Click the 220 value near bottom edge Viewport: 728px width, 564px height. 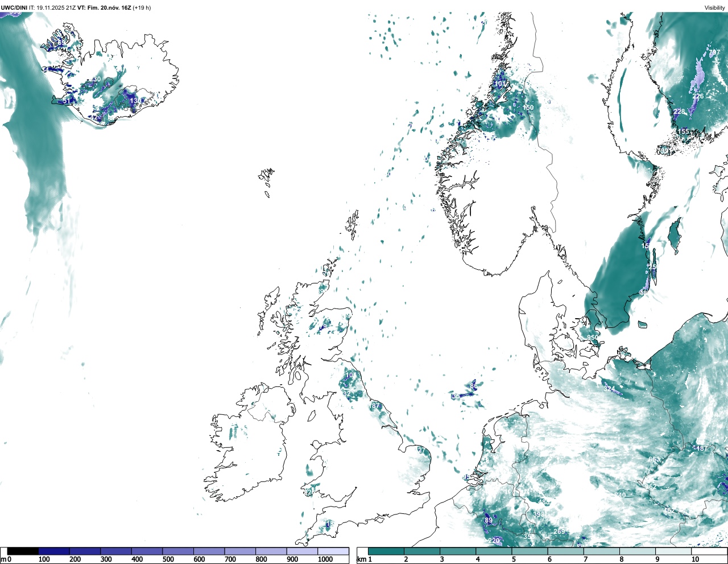click(494, 540)
